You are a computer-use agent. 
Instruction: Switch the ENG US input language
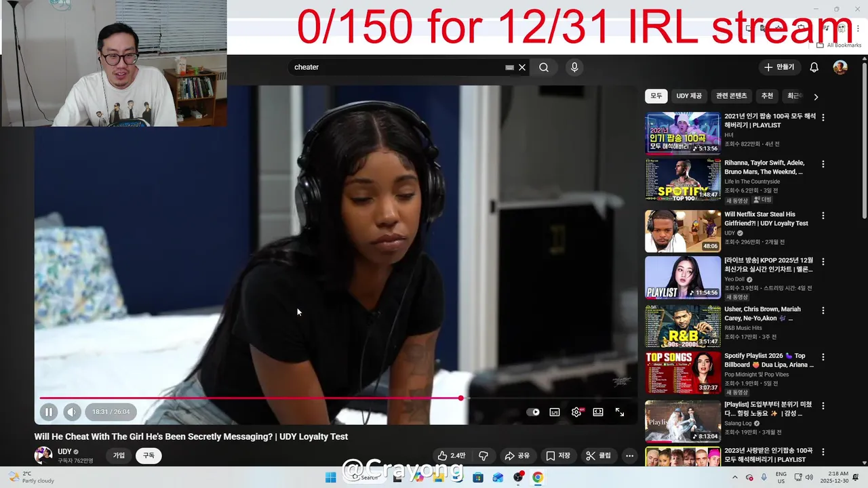pos(781,477)
